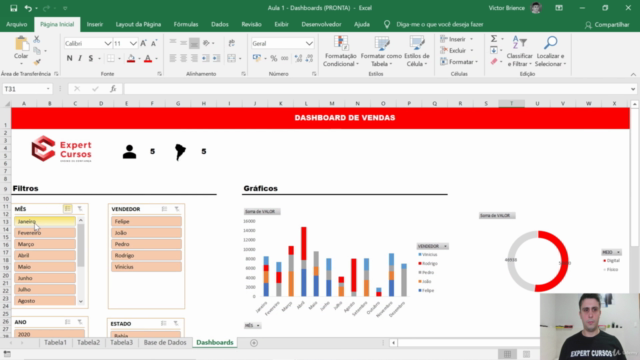640x360 pixels.
Task: Click the Undo arrow icon
Action: (28, 8)
